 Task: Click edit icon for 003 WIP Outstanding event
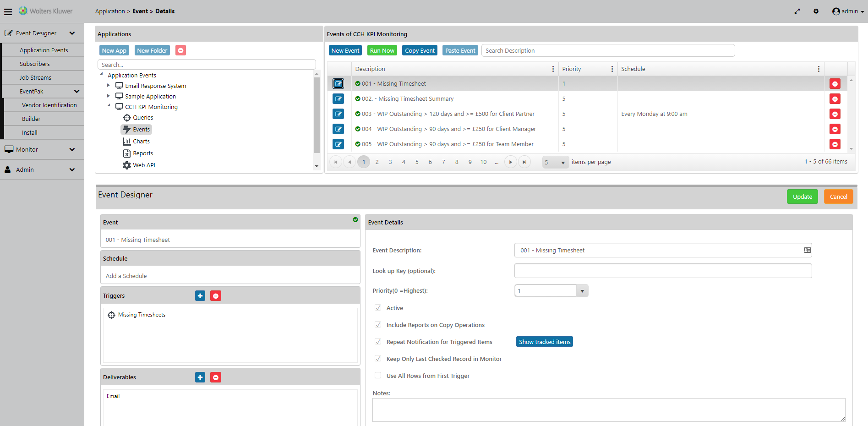pos(338,114)
